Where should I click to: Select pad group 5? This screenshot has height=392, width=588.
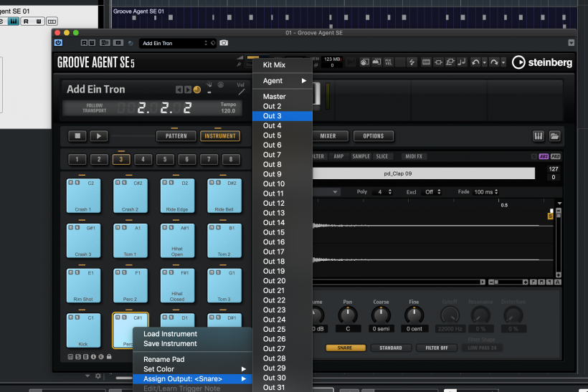tap(165, 160)
